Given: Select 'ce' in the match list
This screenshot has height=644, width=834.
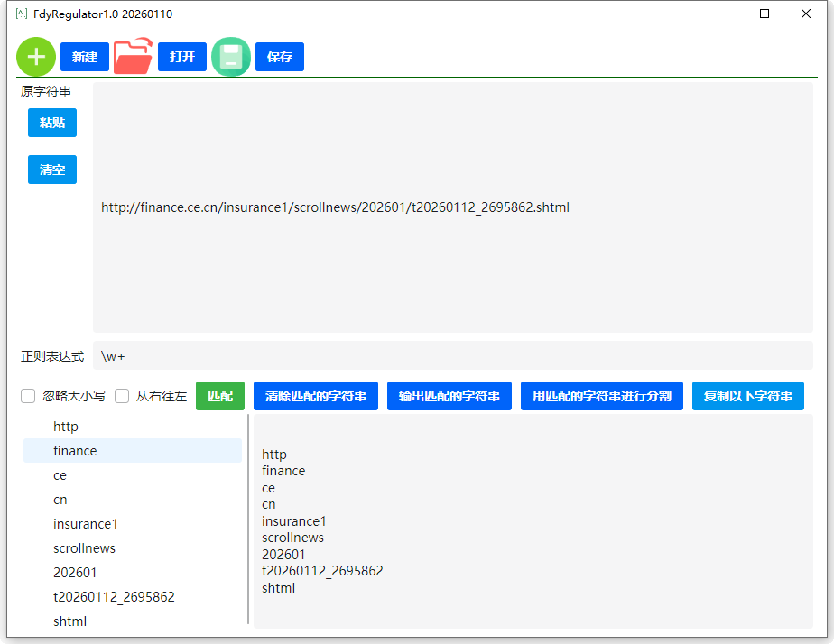Looking at the screenshot, I should pyautogui.click(x=133, y=475).
